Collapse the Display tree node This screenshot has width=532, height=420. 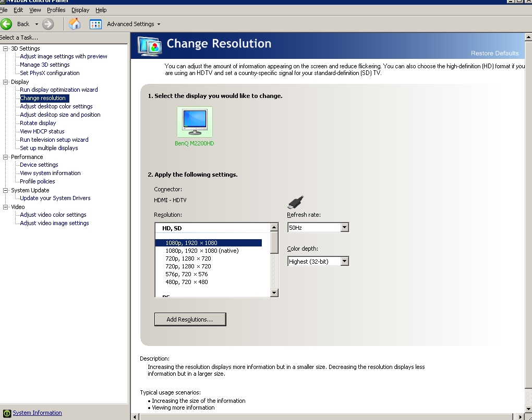pos(5,82)
